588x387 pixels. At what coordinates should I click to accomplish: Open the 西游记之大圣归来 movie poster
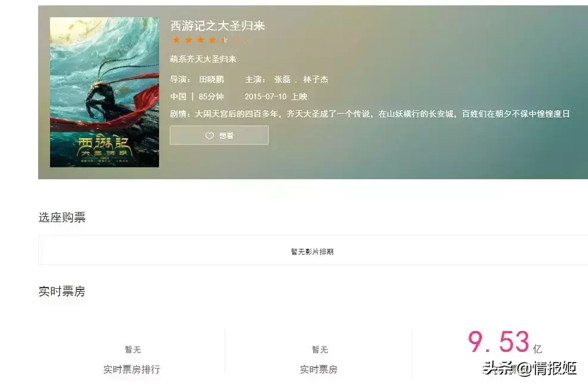104,92
